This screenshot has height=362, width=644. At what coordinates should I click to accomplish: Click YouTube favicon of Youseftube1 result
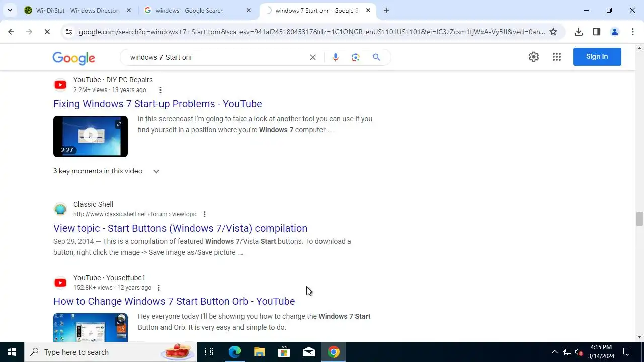(x=60, y=283)
